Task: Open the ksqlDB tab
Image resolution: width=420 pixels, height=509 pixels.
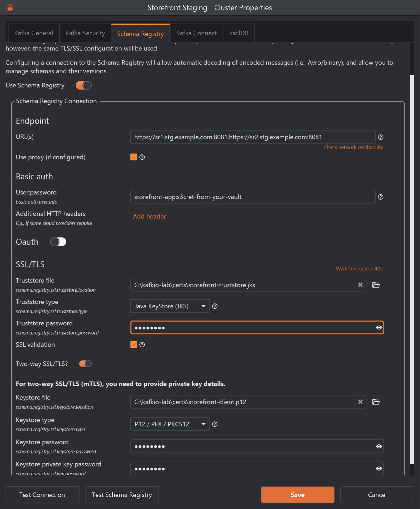Action: [x=239, y=33]
